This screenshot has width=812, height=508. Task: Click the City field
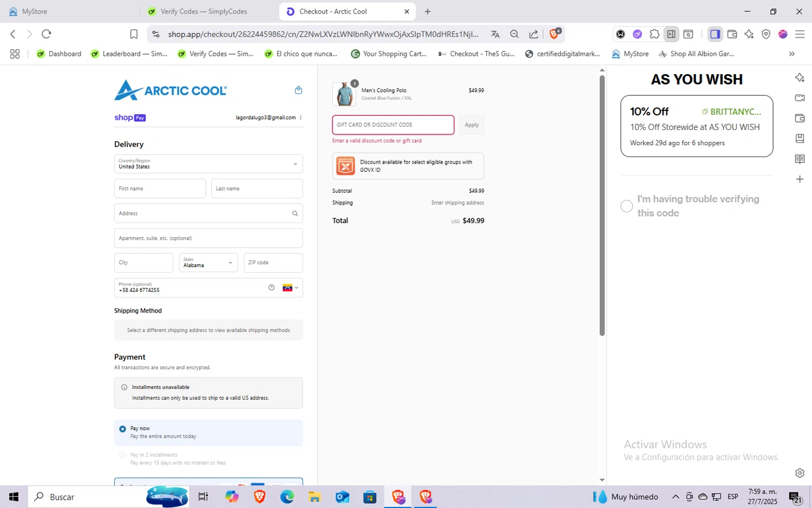[143, 263]
